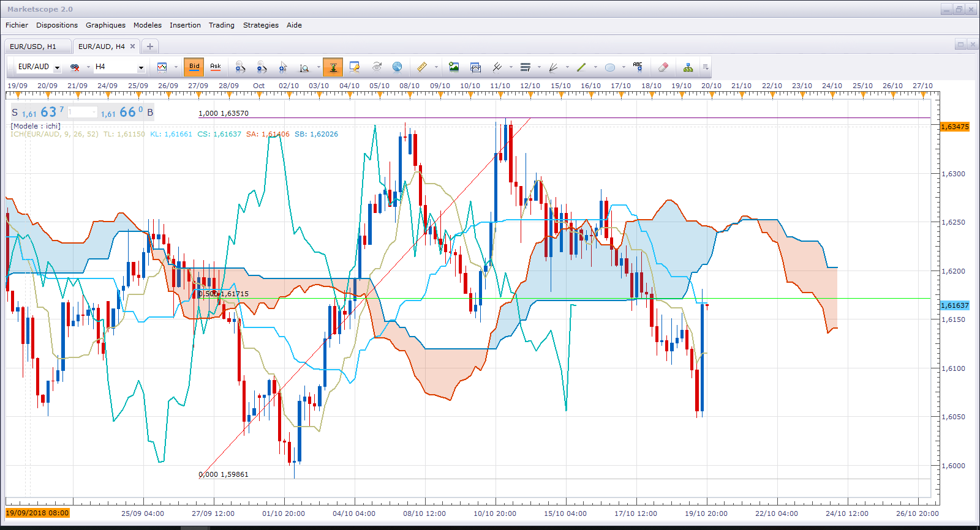The height and width of the screenshot is (530, 980).
Task: Open the Graphiques menu
Action: (105, 25)
